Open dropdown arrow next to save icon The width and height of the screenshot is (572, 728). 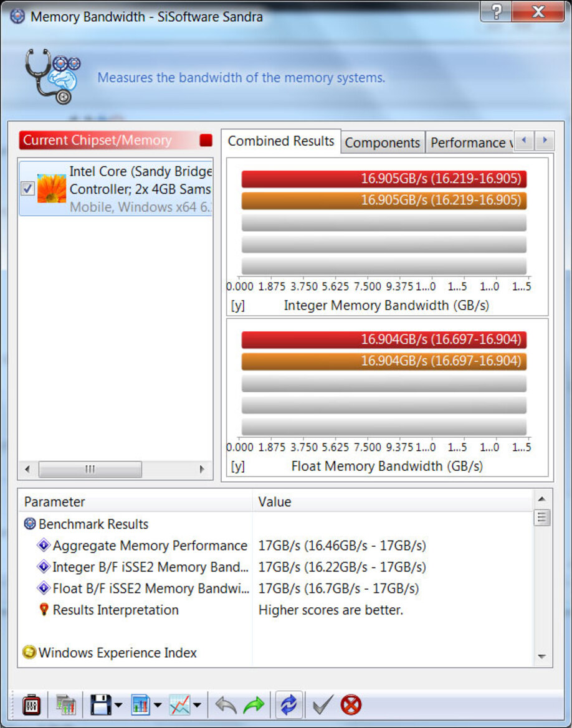tap(118, 705)
